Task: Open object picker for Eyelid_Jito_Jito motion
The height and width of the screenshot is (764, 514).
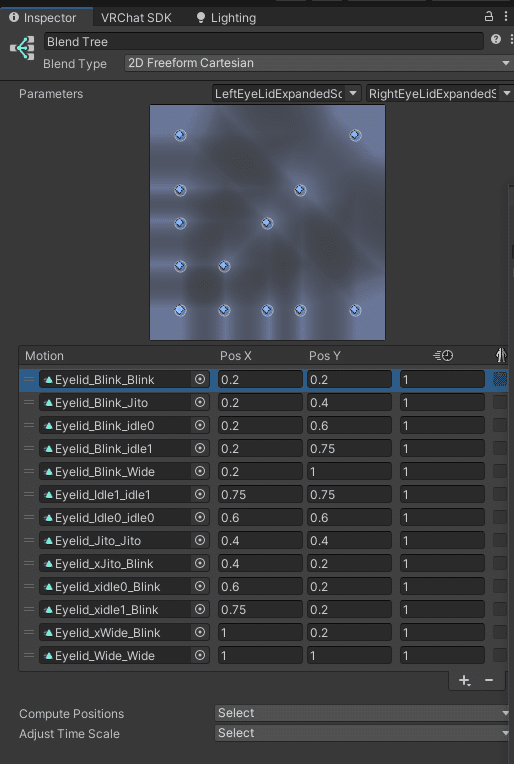Action: [200, 540]
